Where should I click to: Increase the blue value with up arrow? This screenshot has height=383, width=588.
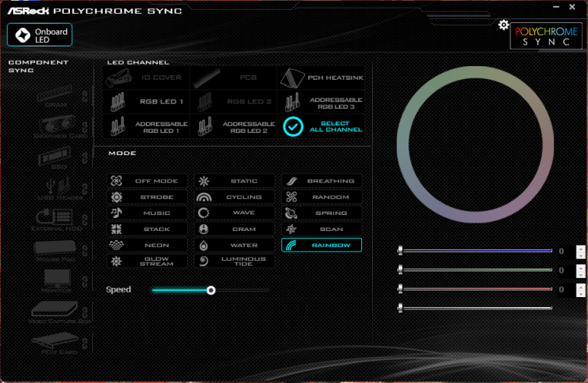click(580, 248)
